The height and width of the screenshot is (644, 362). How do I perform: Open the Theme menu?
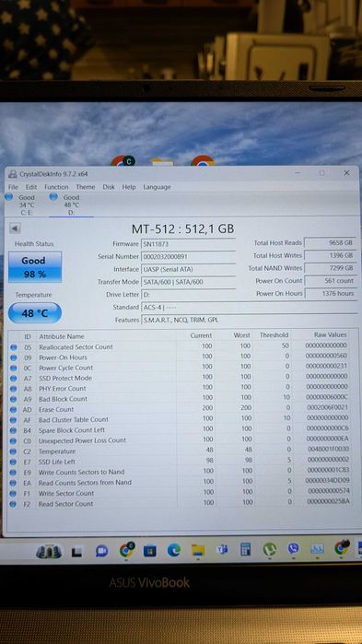click(86, 187)
